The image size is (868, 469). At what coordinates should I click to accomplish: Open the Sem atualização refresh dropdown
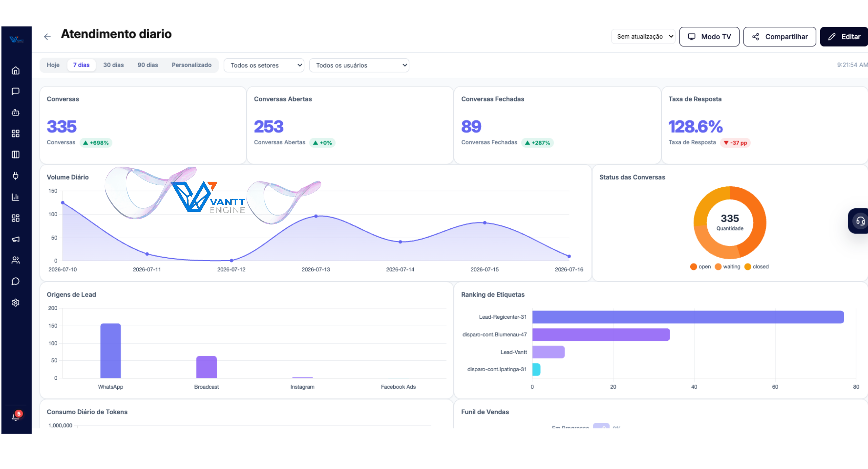[643, 36]
